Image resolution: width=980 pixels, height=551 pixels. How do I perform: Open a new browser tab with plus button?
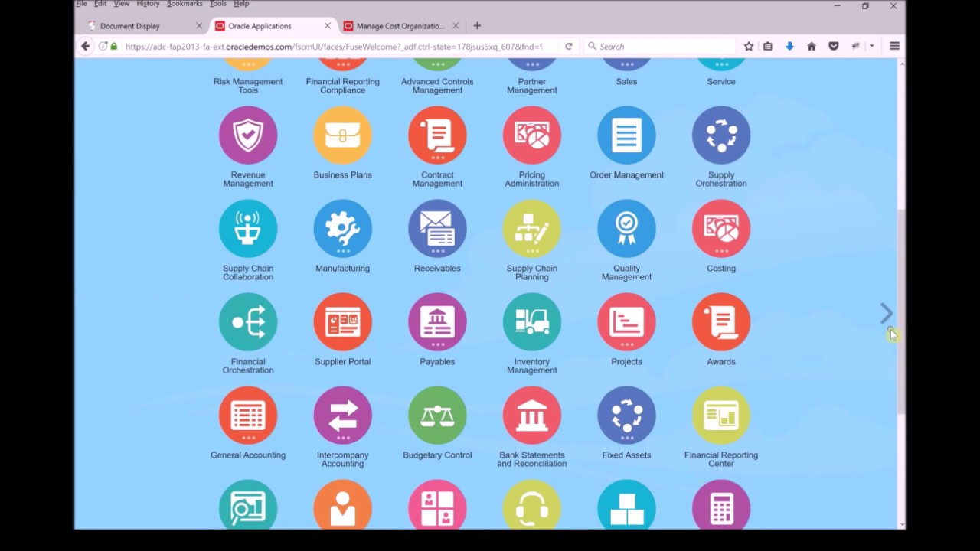(x=477, y=26)
